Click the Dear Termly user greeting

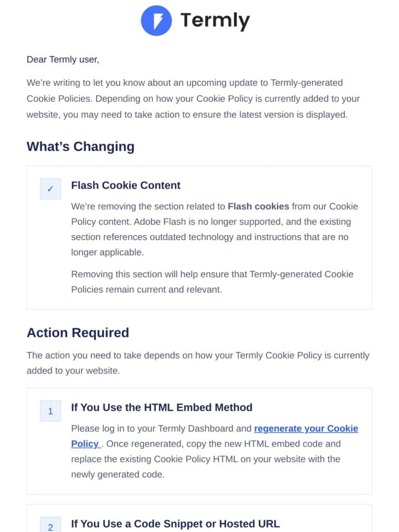click(x=63, y=59)
